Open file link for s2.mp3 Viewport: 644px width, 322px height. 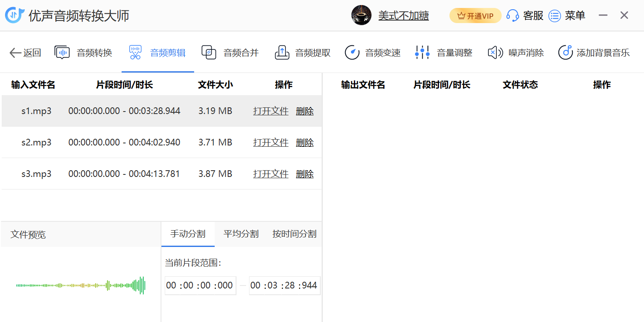[271, 143]
